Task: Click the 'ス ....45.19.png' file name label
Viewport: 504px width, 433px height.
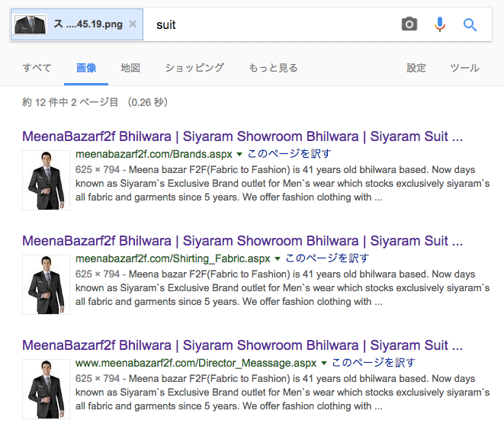Action: 88,24
